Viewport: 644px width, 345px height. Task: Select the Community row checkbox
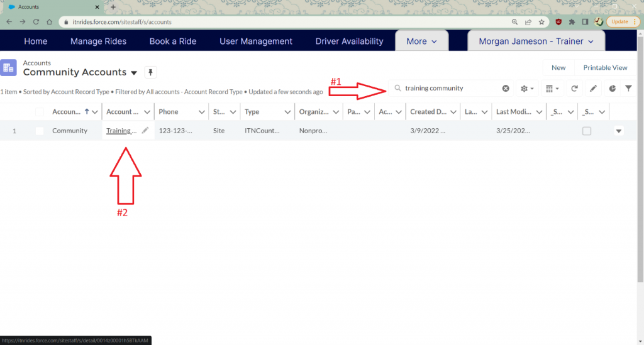[40, 131]
